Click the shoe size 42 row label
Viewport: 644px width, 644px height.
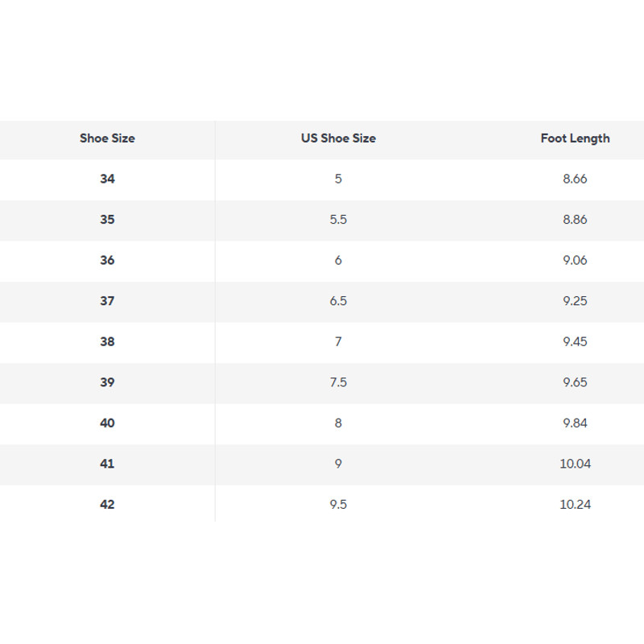coord(107,504)
